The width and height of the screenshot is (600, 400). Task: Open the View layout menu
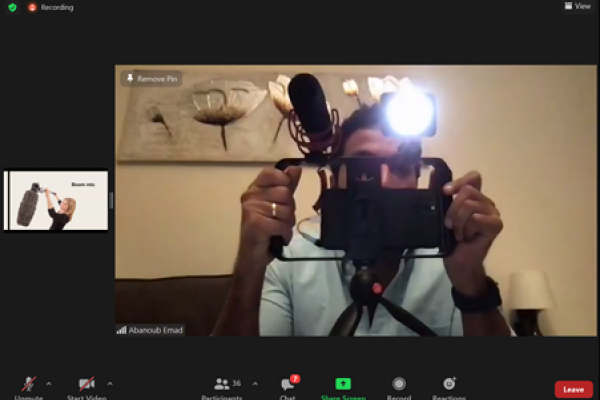point(578,6)
